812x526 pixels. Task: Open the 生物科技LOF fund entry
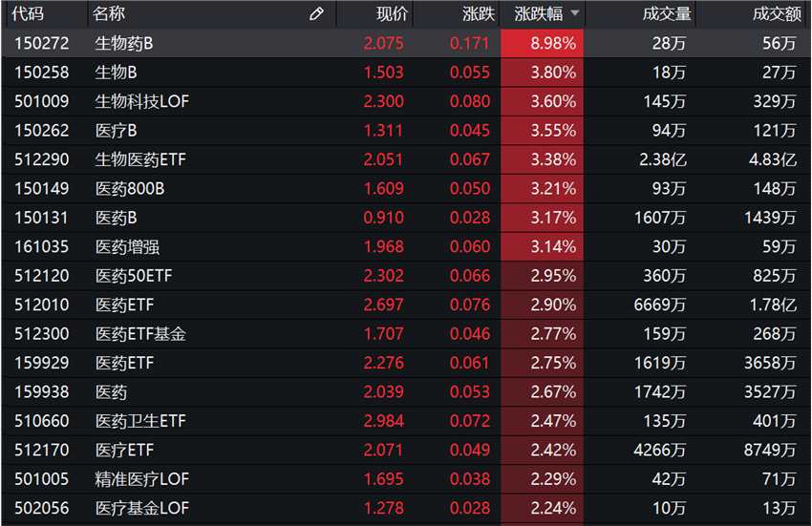141,101
